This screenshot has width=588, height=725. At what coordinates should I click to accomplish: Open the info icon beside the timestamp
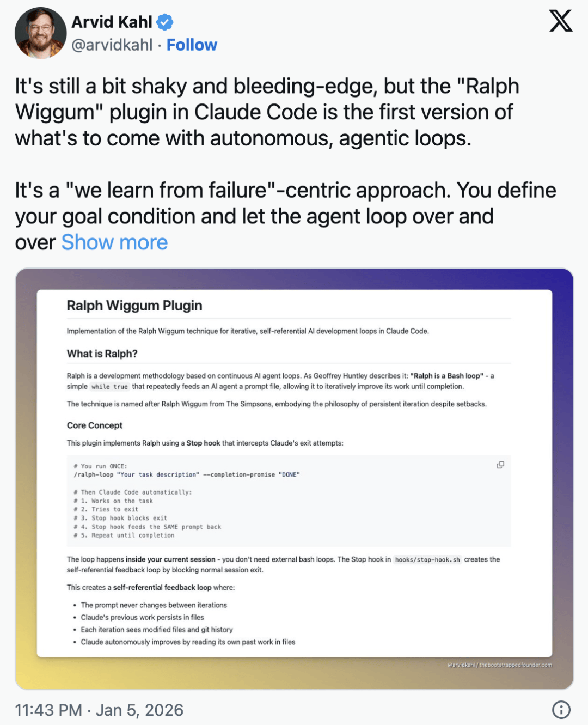561,710
